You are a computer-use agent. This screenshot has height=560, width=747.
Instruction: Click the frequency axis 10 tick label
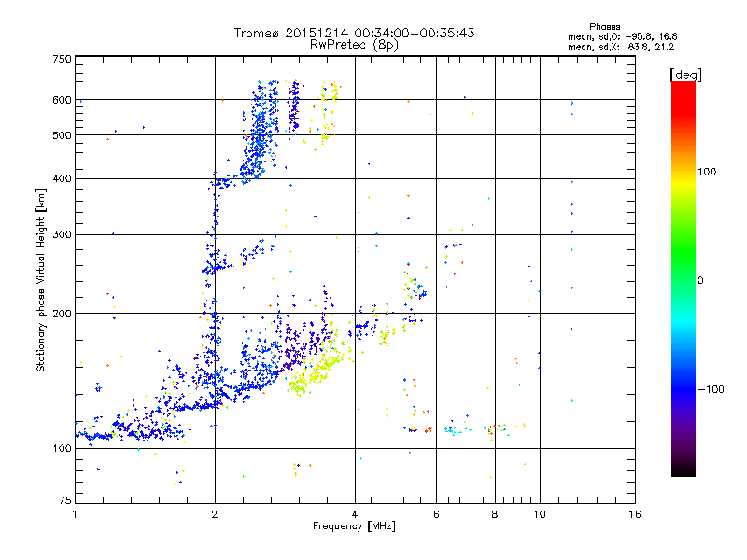click(540, 514)
